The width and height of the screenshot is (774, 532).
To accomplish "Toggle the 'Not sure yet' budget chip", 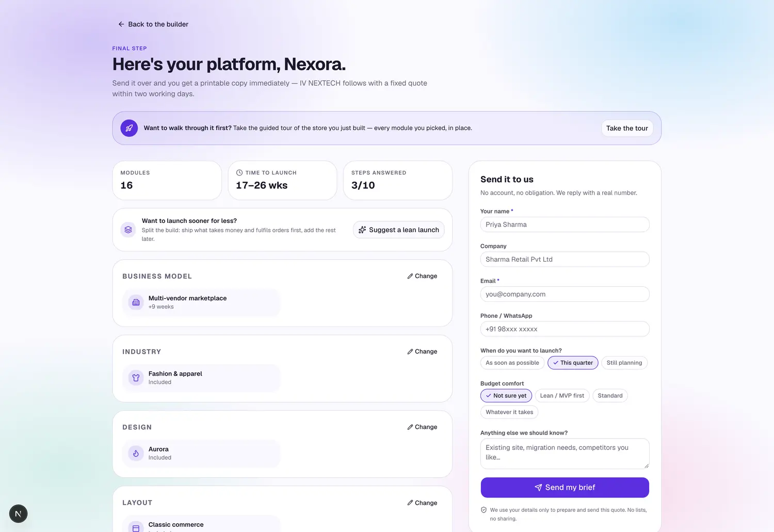I will tap(506, 396).
